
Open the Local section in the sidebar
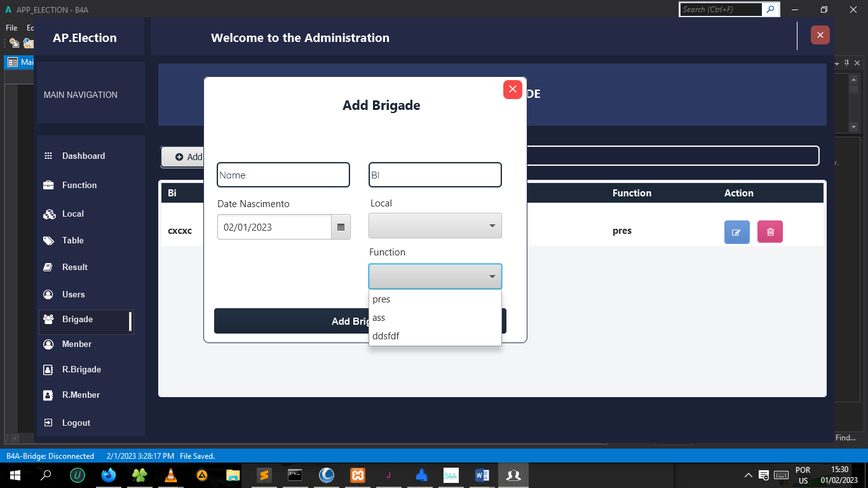click(73, 214)
